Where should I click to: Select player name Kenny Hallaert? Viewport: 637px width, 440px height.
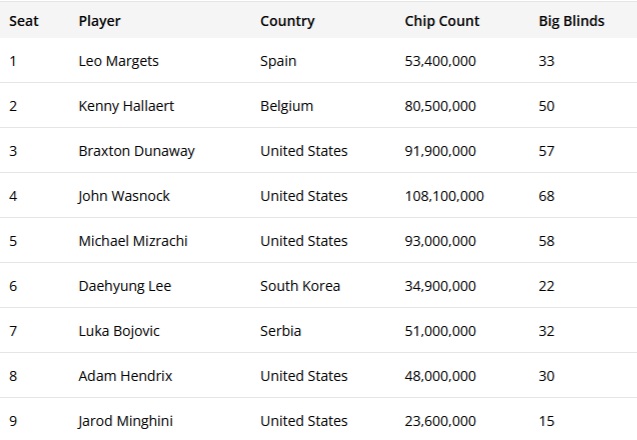(x=126, y=106)
